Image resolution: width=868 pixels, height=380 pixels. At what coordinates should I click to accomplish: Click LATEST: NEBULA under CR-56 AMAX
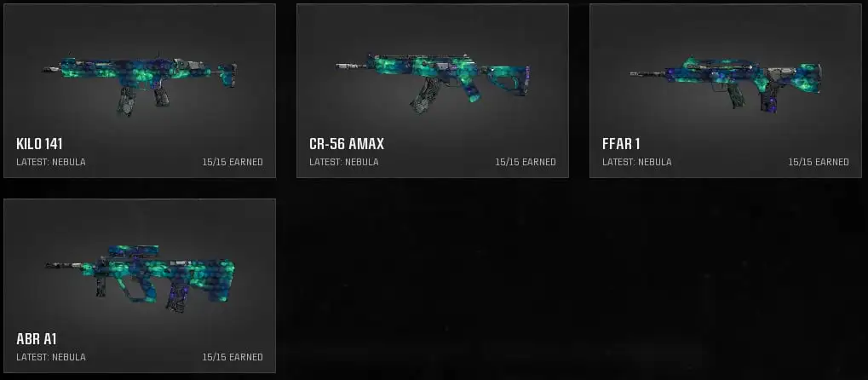[344, 162]
